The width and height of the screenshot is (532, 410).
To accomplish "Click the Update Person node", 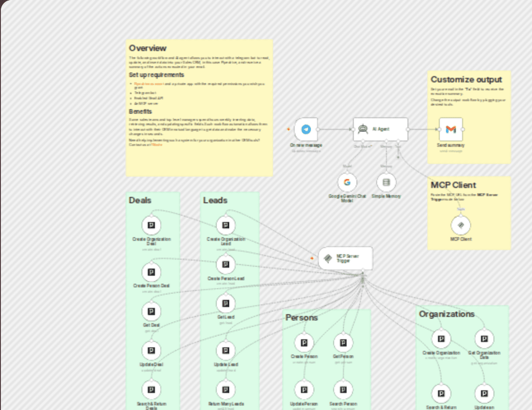I will point(304,390).
